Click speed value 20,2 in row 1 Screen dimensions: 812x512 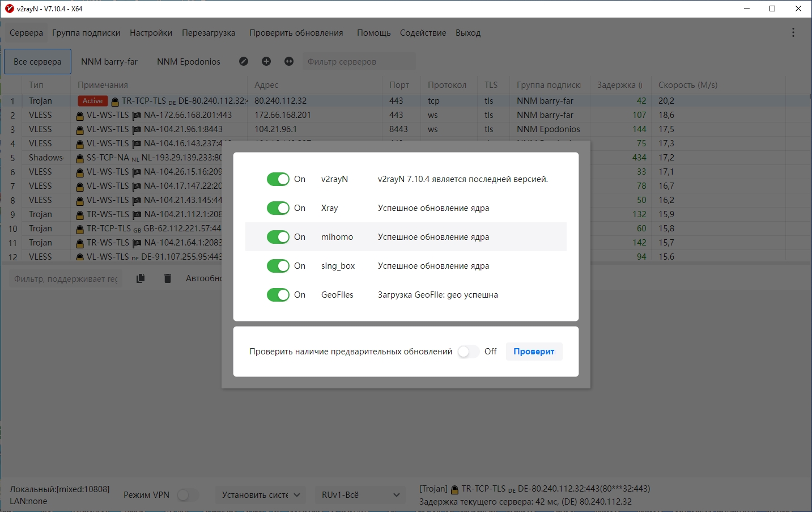coord(666,101)
